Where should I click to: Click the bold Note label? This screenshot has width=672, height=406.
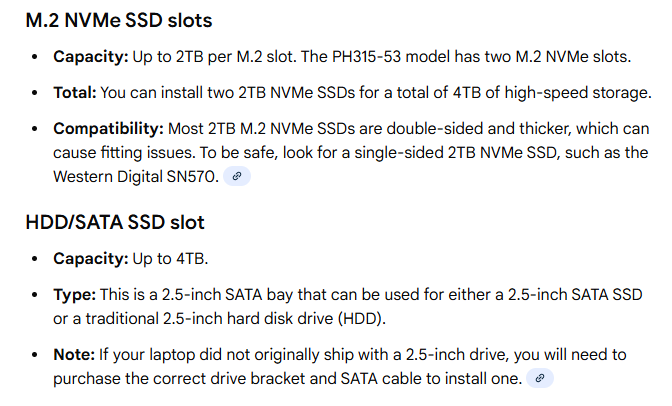pyautogui.click(x=74, y=355)
